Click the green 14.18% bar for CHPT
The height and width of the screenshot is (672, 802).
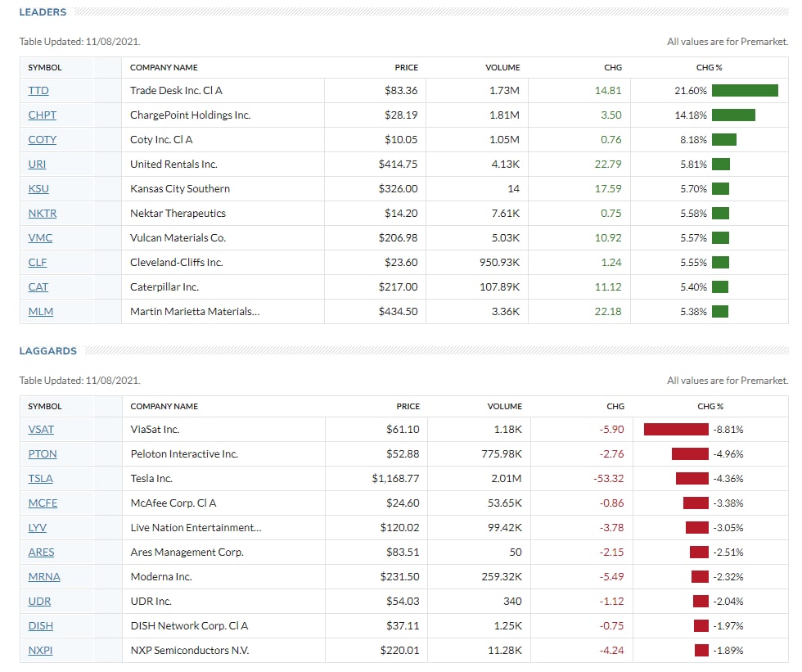click(x=733, y=115)
